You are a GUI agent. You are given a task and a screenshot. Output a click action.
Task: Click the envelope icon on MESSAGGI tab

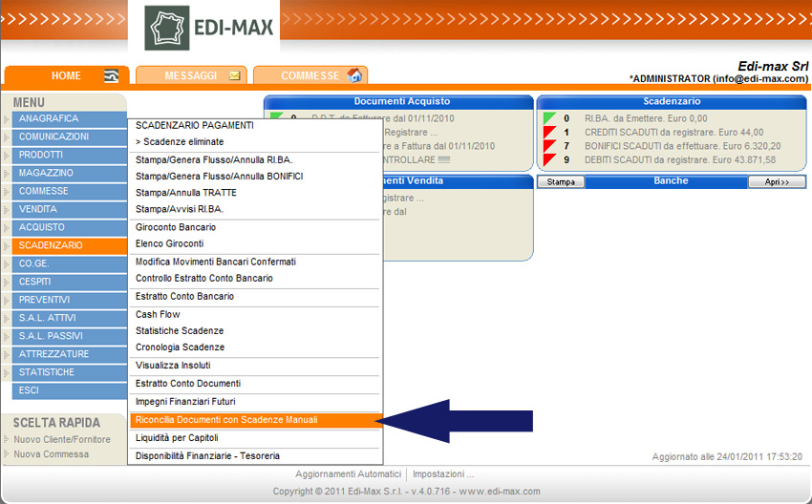pyautogui.click(x=234, y=75)
